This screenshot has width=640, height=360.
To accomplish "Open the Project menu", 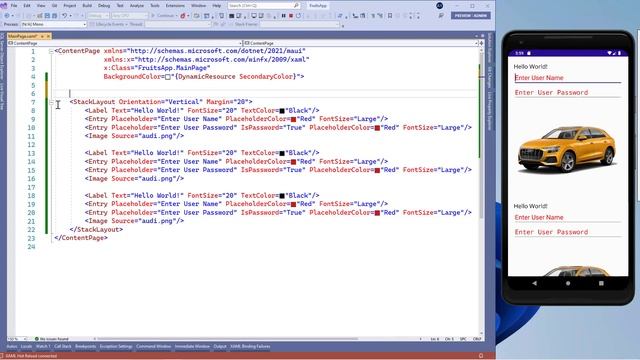I will point(70,6).
